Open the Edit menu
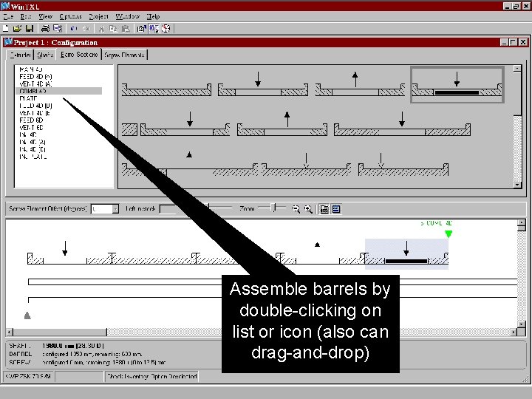Image resolution: width=532 pixels, height=399 pixels. coord(26,16)
